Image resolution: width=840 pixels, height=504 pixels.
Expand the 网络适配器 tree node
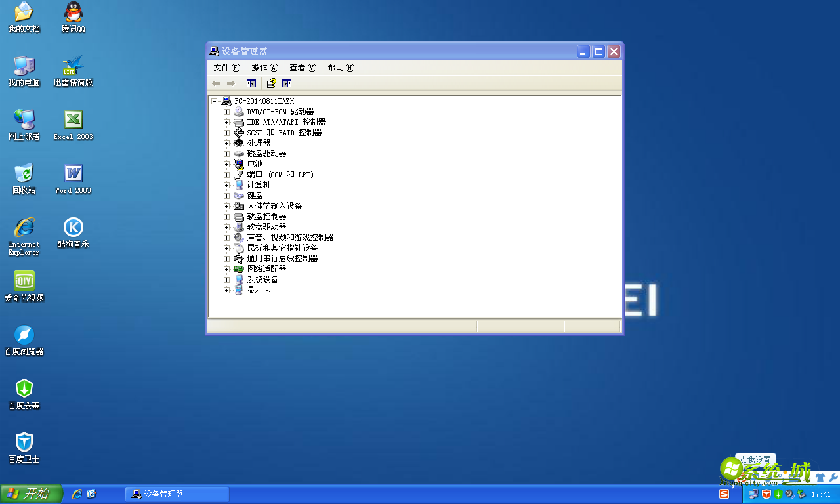[x=226, y=268]
